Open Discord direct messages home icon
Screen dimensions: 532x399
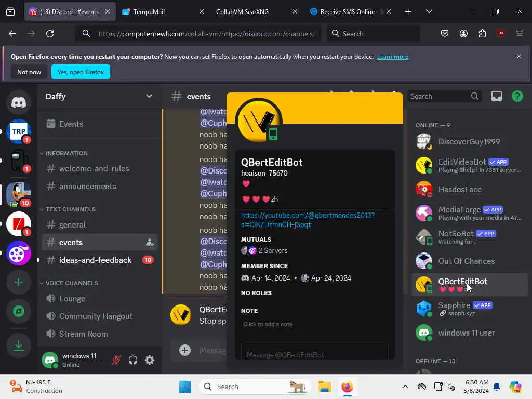pos(19,102)
